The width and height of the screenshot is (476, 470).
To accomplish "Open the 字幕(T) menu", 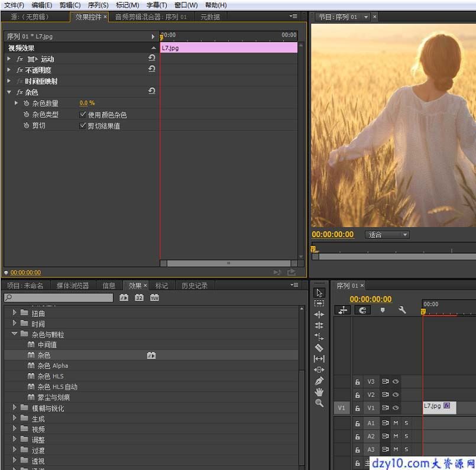I will coord(157,5).
